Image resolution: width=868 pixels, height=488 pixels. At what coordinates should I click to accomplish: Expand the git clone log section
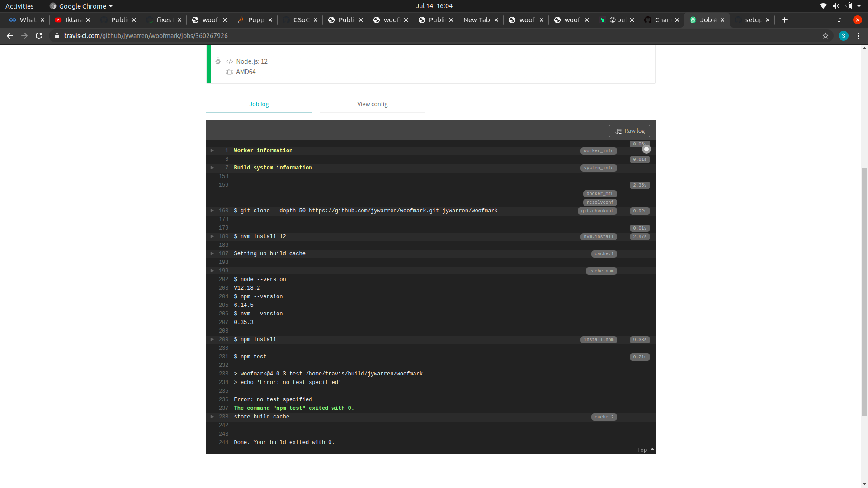pyautogui.click(x=212, y=211)
